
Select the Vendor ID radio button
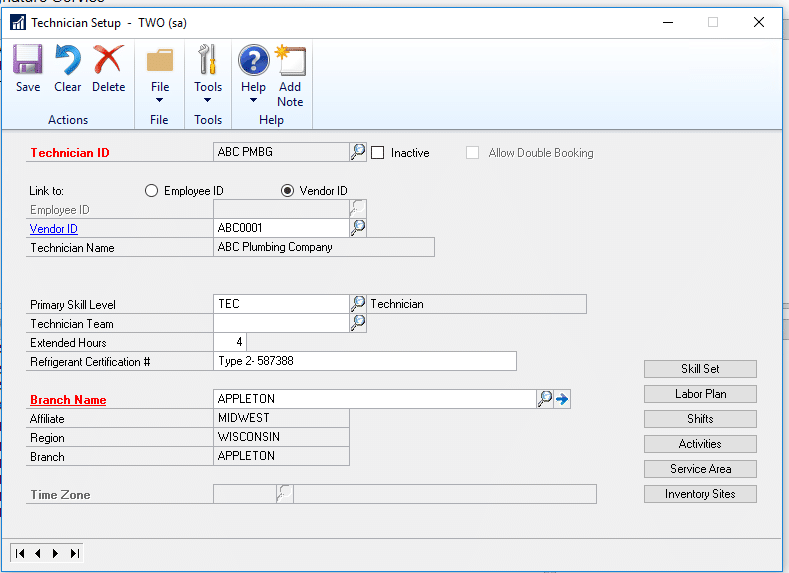point(287,191)
